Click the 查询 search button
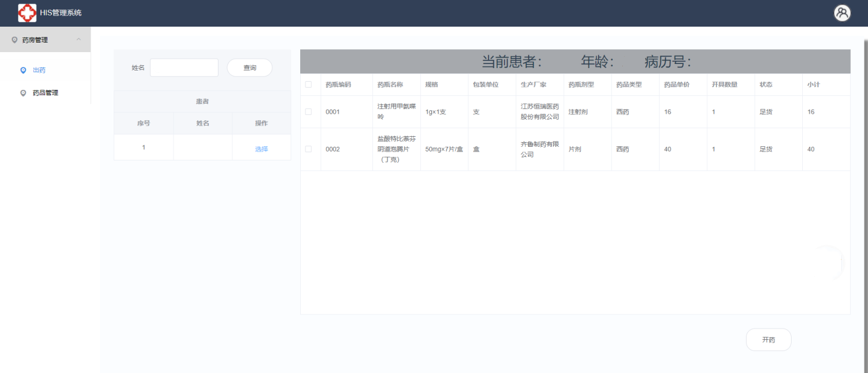Image resolution: width=868 pixels, height=373 pixels. pos(249,68)
